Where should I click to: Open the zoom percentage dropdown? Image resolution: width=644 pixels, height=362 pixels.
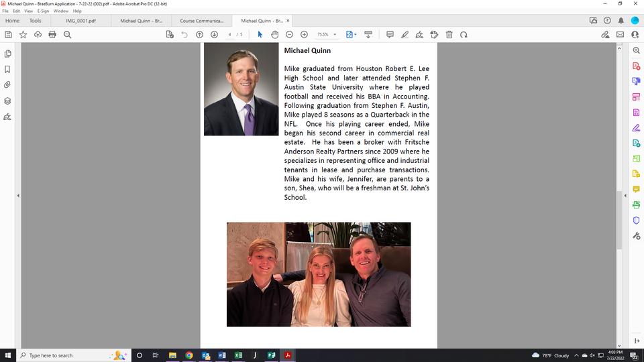pyautogui.click(x=335, y=35)
